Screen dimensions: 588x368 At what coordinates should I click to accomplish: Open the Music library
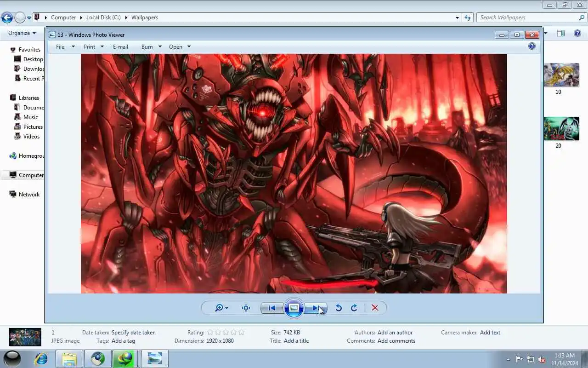(x=30, y=117)
